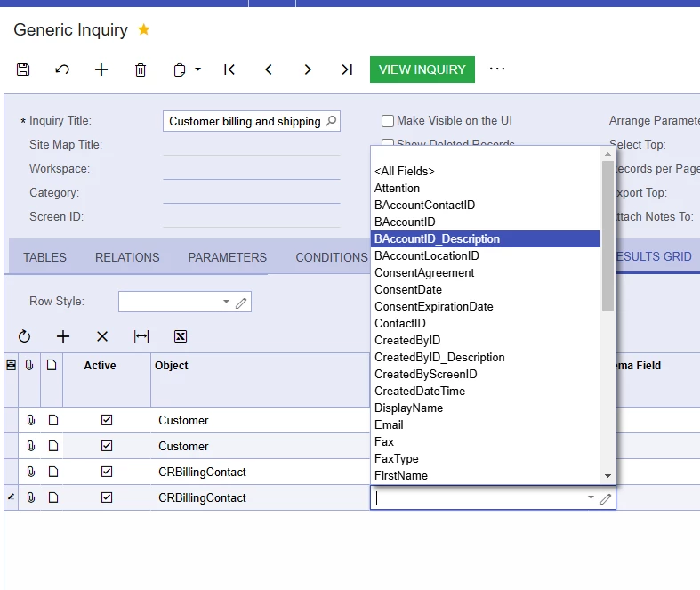700x590 pixels.
Task: Cancel changes with the undo icon
Action: tap(62, 69)
